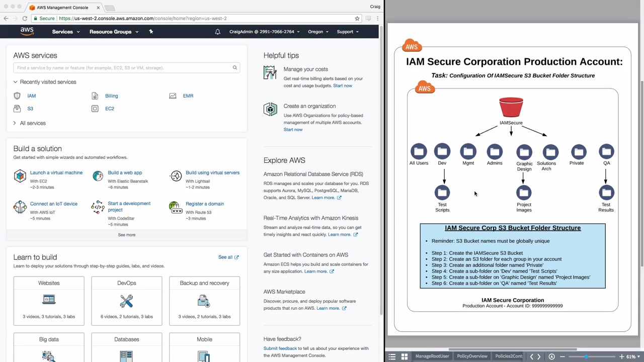Click Start now under Manage your costs
Screen dimensions: 644x362
[343, 85]
